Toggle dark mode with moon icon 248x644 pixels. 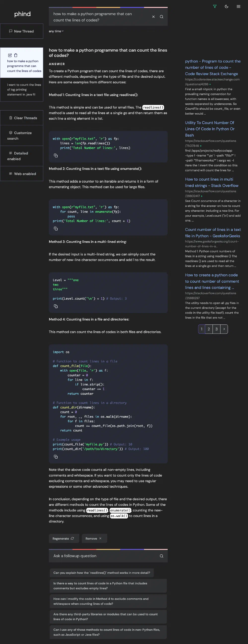tap(226, 6)
